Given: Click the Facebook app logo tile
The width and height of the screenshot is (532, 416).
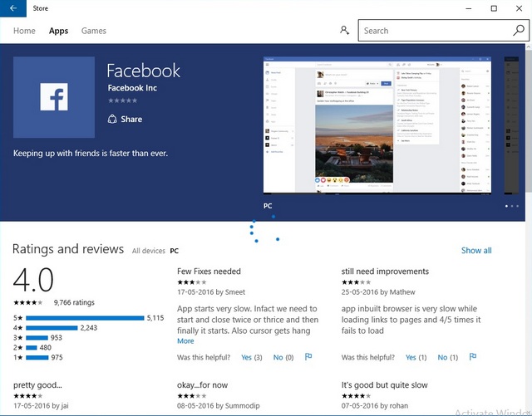Looking at the screenshot, I should click(x=54, y=97).
